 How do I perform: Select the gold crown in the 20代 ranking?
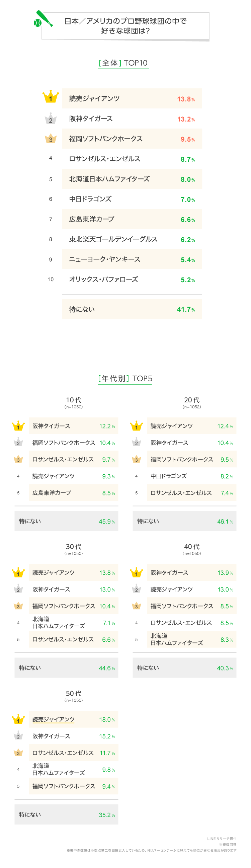coord(137,426)
